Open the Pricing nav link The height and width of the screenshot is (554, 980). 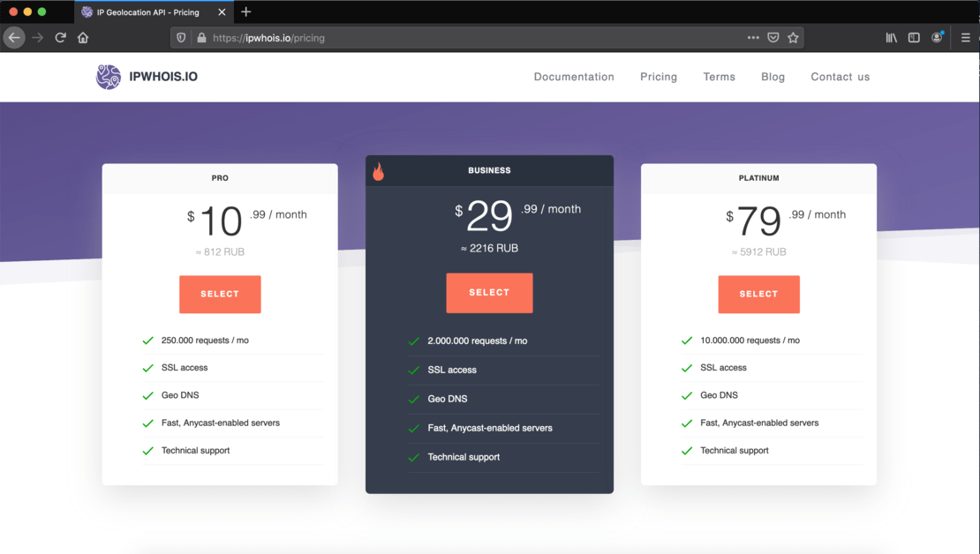pyautogui.click(x=658, y=77)
